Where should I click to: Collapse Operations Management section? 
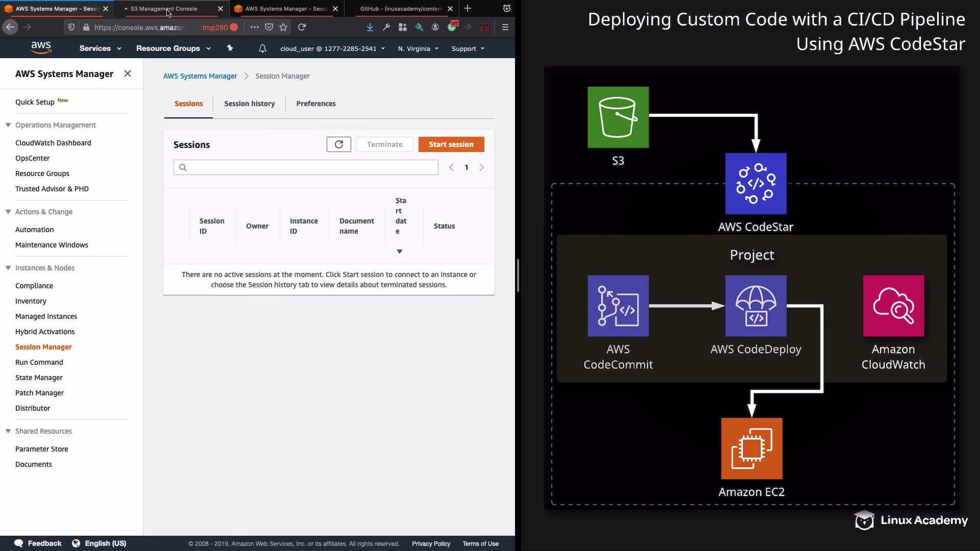[8, 125]
